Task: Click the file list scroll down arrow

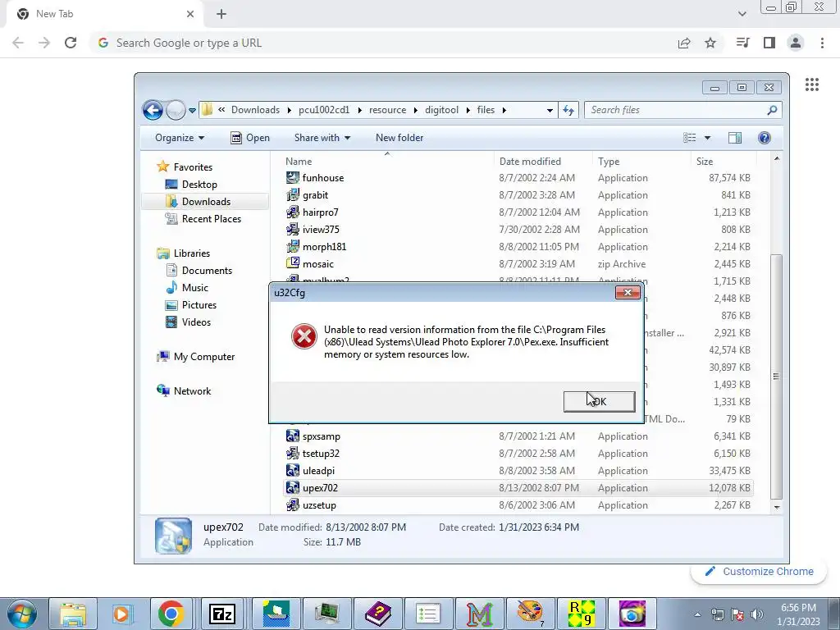Action: 777,507
